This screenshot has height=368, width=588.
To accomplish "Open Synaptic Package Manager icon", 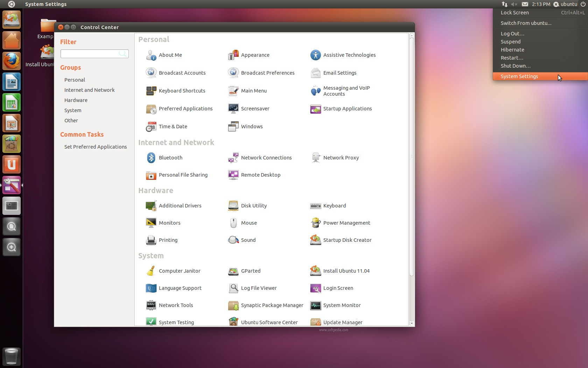I will 233,305.
